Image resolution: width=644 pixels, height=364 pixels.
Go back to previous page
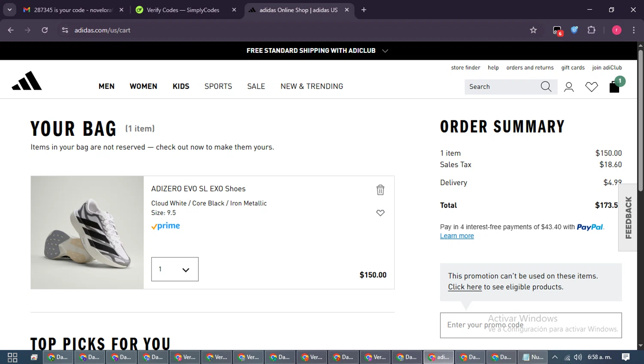(11, 30)
